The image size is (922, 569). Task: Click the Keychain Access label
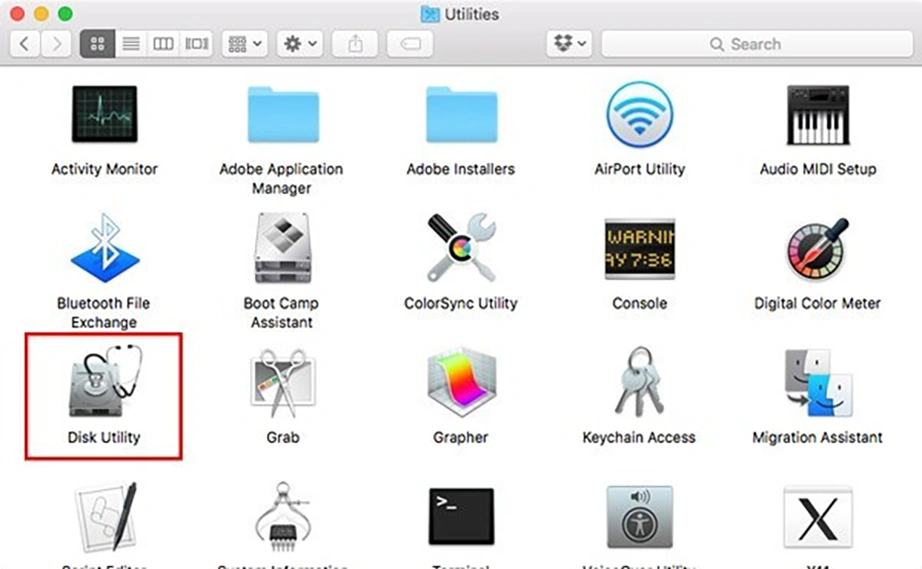point(639,437)
